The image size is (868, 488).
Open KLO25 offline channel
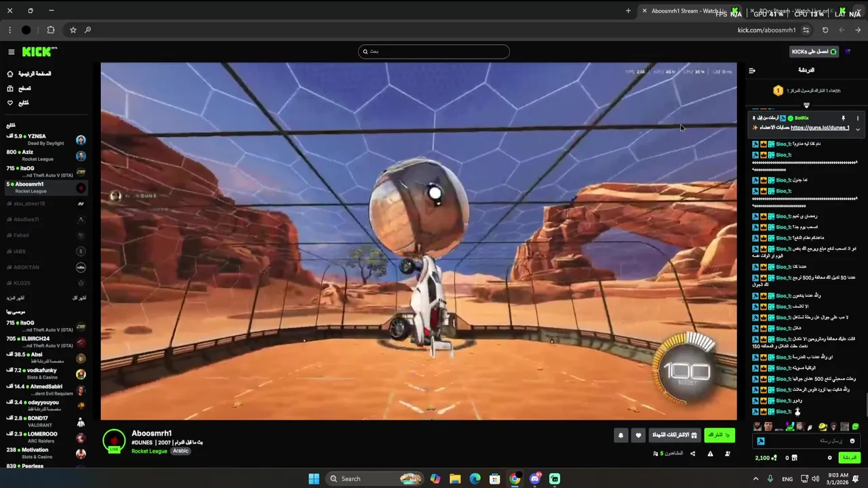click(46, 283)
